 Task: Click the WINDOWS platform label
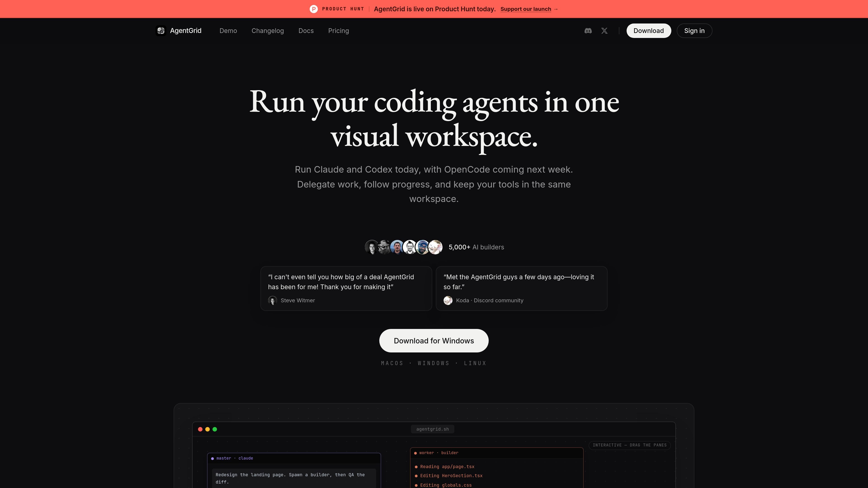(x=433, y=363)
